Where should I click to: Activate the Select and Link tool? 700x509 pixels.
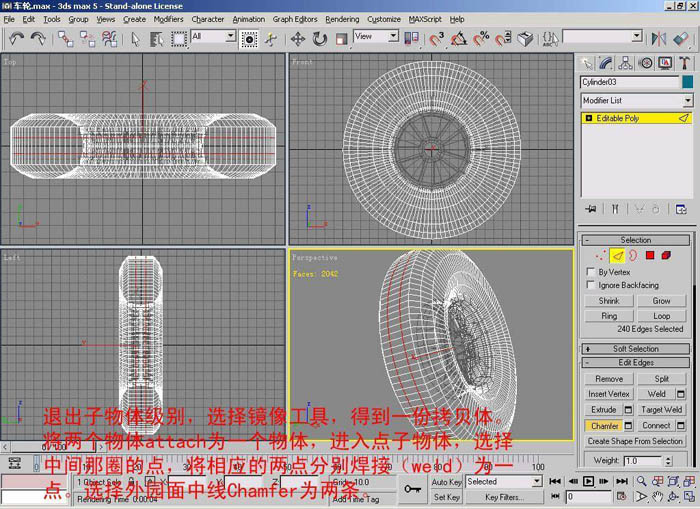65,39
